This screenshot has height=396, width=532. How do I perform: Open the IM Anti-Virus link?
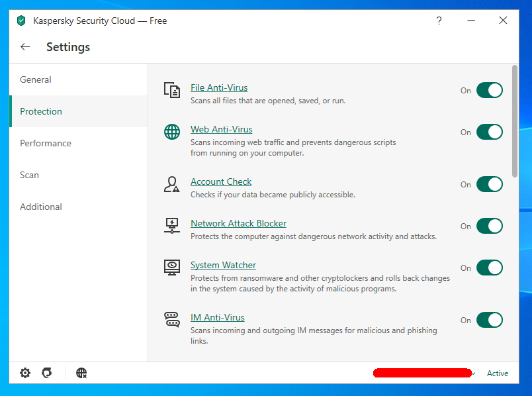pyautogui.click(x=218, y=318)
